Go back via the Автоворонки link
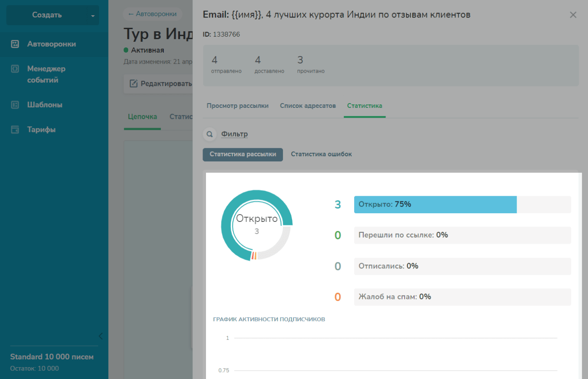Screen dimensions: 588x379 click(x=152, y=14)
